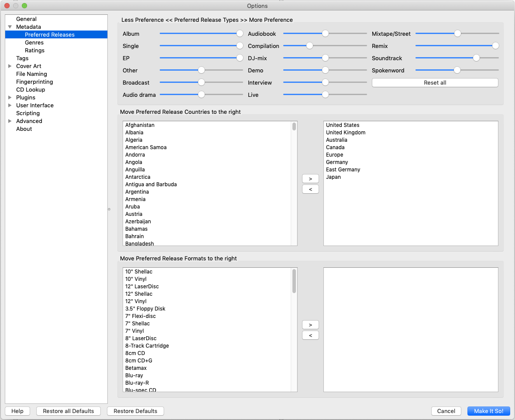Select 10" Shellac format
The width and height of the screenshot is (515, 420).
point(139,272)
